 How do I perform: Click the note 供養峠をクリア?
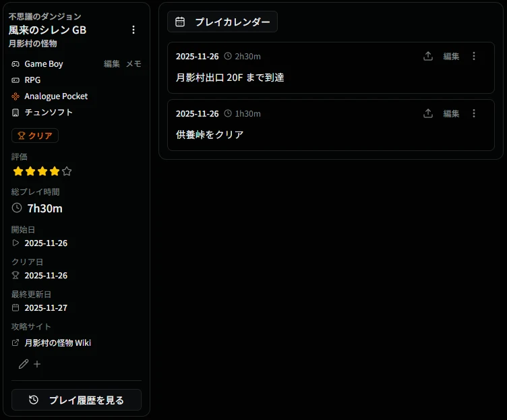tap(210, 135)
